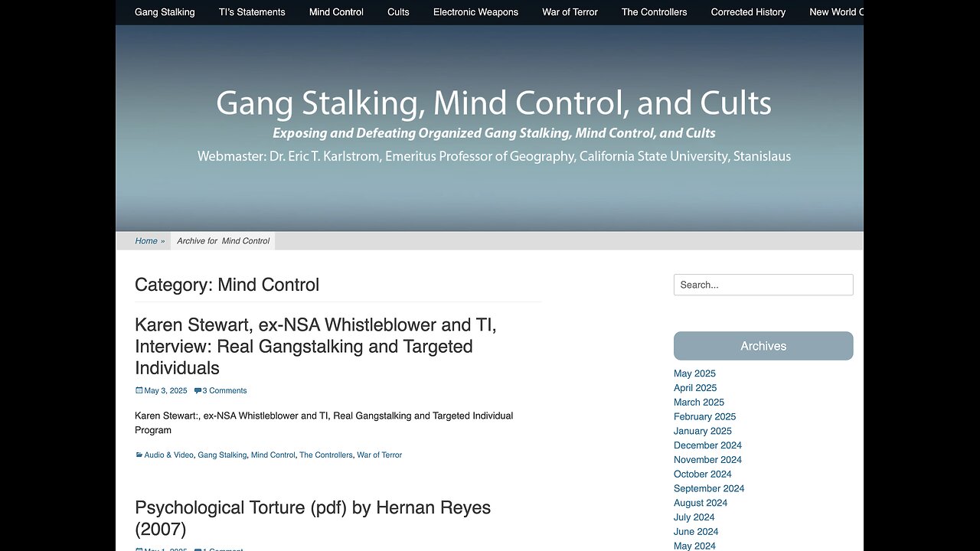Select the Archive for Mind Control breadcrumb
The image size is (980, 551).
pos(223,241)
